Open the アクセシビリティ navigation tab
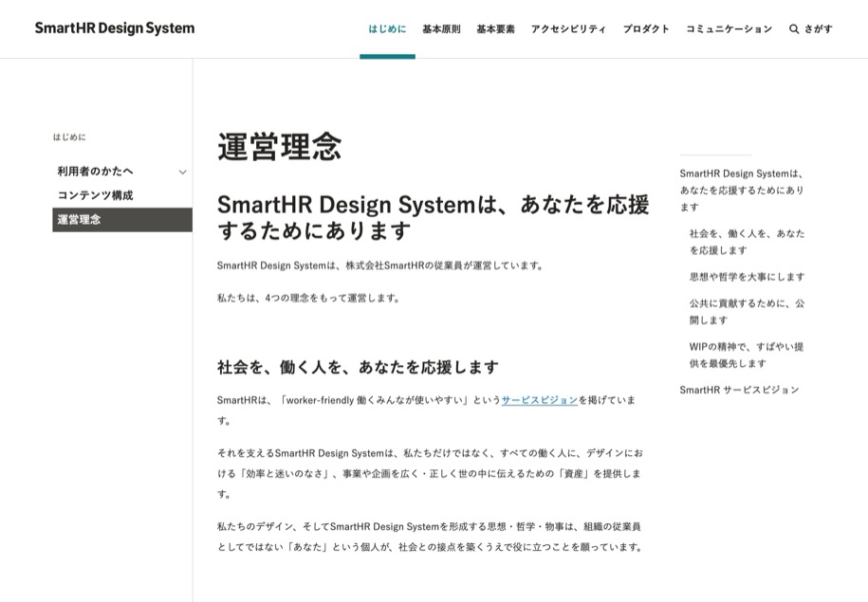Screen dimensions: 868x602 click(568, 28)
